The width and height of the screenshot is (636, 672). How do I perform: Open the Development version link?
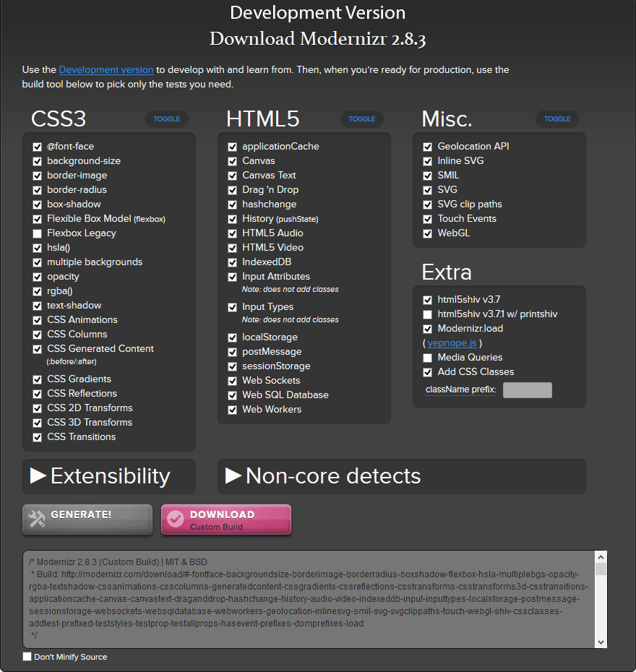tap(106, 69)
